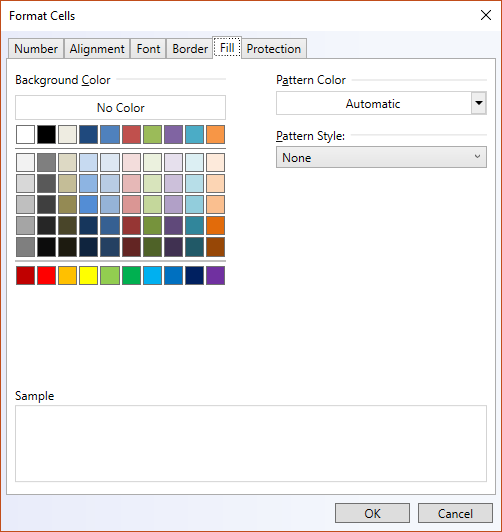The height and width of the screenshot is (532, 502).
Task: Click the No Color button
Action: tap(120, 108)
